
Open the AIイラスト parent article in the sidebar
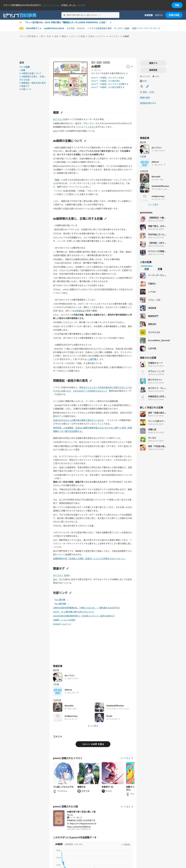click(x=153, y=149)
